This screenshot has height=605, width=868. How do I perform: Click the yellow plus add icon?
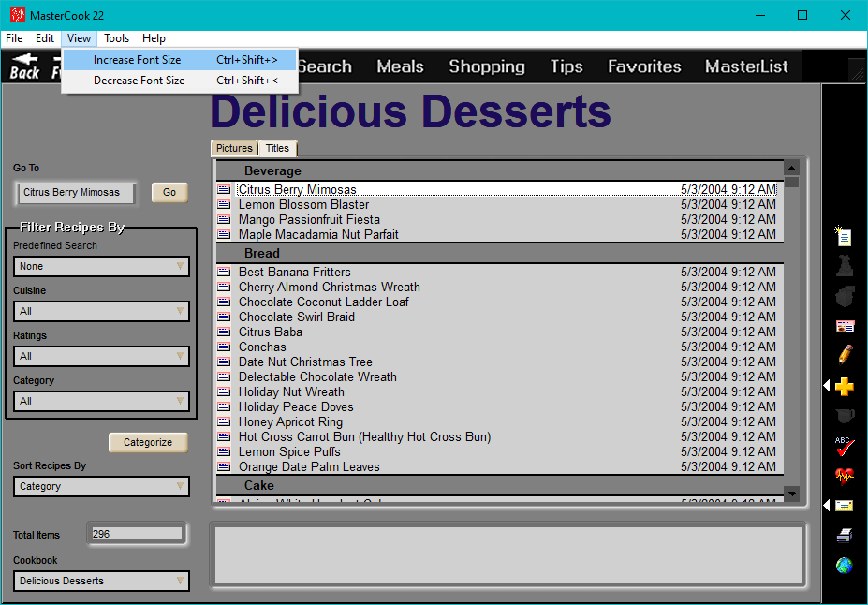[845, 387]
